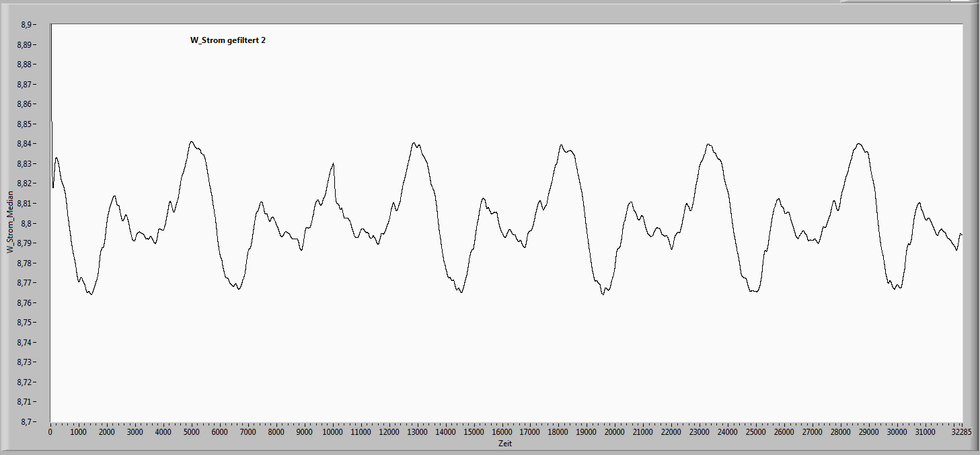Click the plot legend 'W_Strom gefiltert 2'
Viewport: 980px width, 455px height.
(228, 40)
